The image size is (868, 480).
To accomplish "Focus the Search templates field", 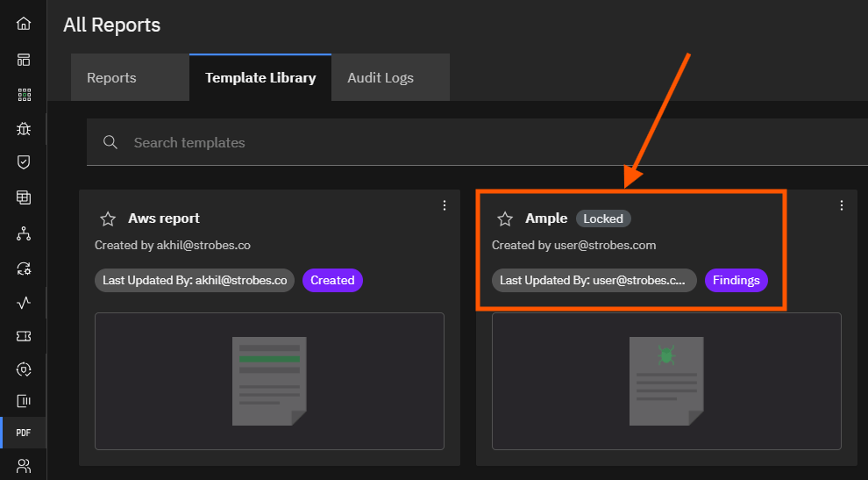I will pyautogui.click(x=477, y=142).
